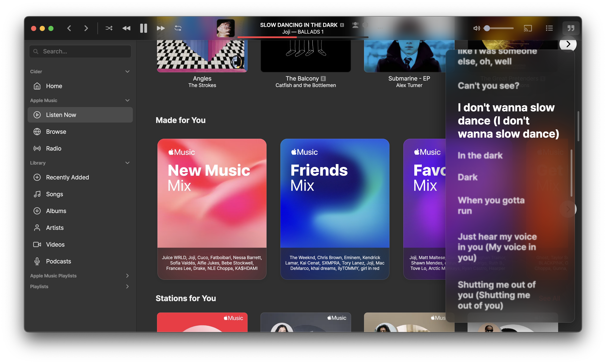This screenshot has width=606, height=364.
Task: Navigate back with the left arrow
Action: click(x=69, y=28)
